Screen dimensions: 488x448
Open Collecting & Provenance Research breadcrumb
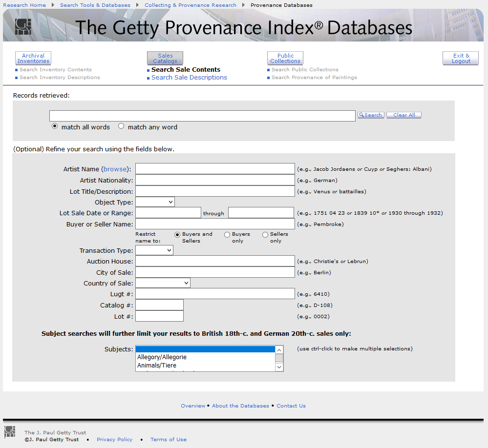click(x=191, y=5)
